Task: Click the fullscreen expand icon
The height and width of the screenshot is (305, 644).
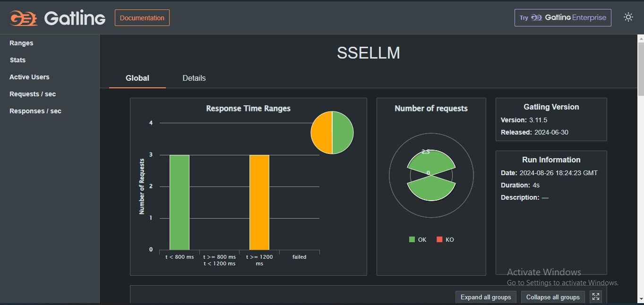Action: click(x=596, y=297)
